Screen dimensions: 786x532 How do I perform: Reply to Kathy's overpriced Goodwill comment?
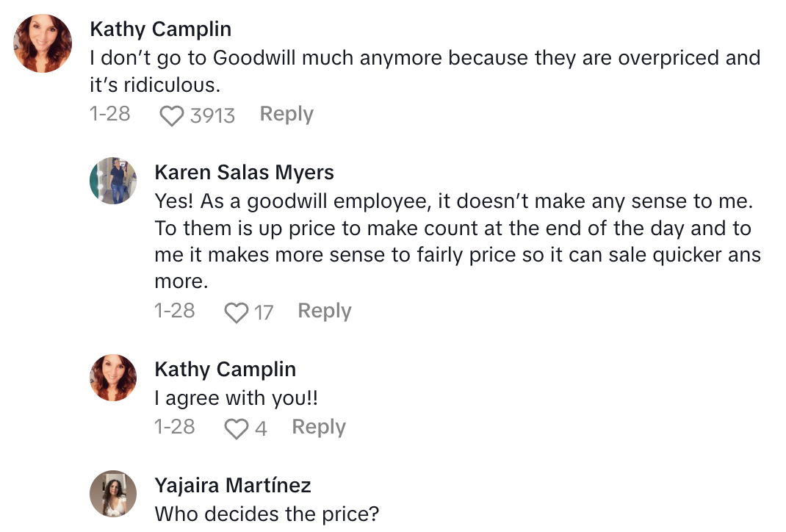click(286, 114)
